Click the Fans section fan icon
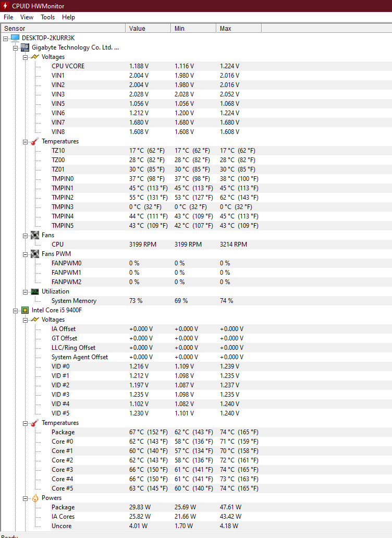The height and width of the screenshot is (538, 392). [34, 235]
